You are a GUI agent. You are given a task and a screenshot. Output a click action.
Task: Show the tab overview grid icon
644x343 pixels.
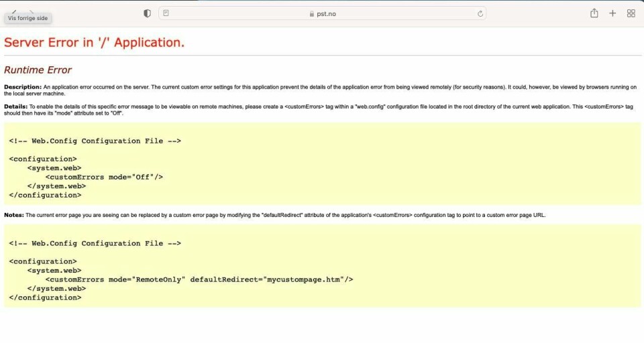[x=631, y=13]
